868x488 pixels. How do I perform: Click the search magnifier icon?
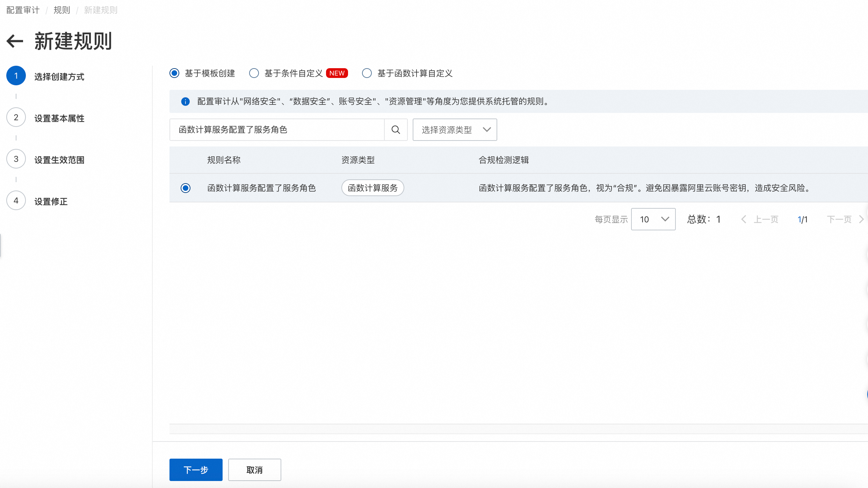pos(396,130)
